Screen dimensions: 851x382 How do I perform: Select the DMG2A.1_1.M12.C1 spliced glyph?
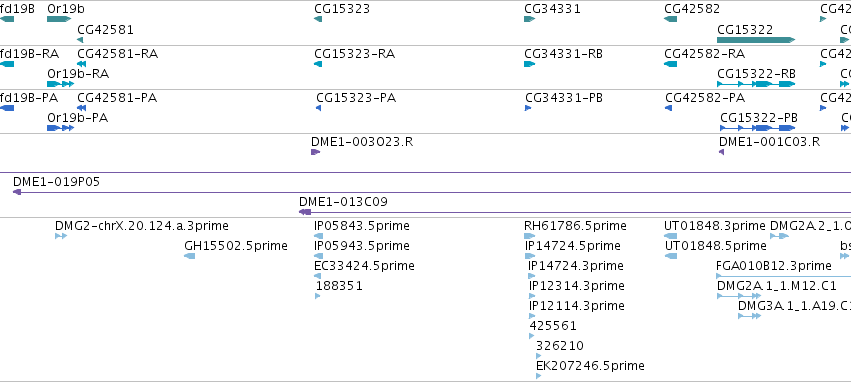point(739,296)
